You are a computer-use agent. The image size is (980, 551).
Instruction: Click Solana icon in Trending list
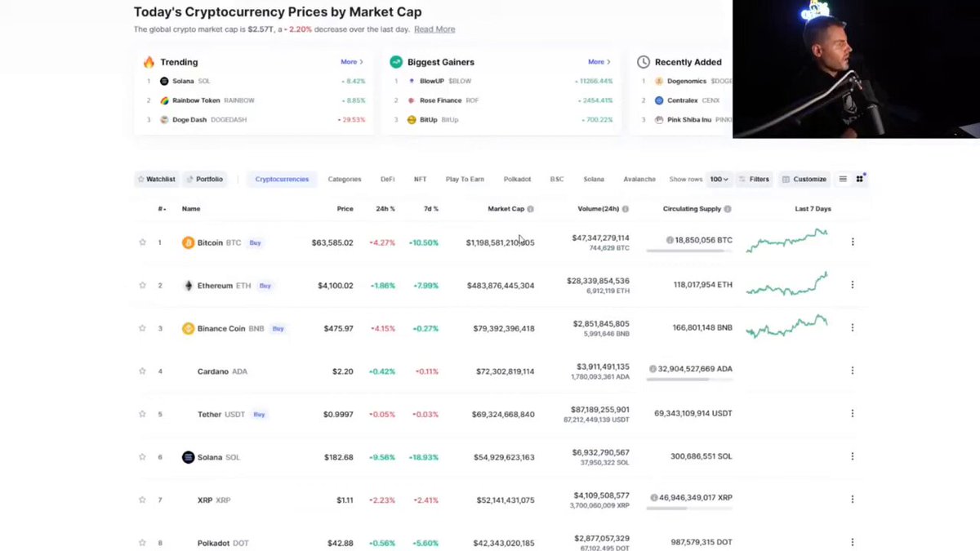164,82
